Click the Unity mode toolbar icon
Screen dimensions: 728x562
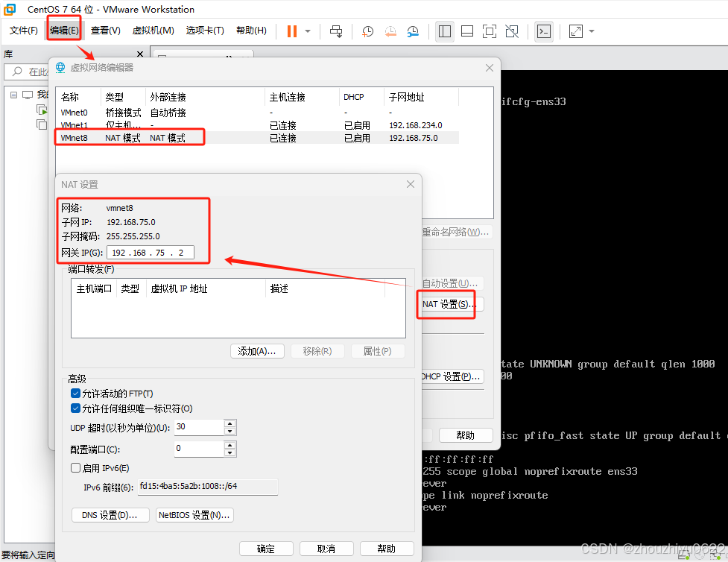pyautogui.click(x=512, y=31)
